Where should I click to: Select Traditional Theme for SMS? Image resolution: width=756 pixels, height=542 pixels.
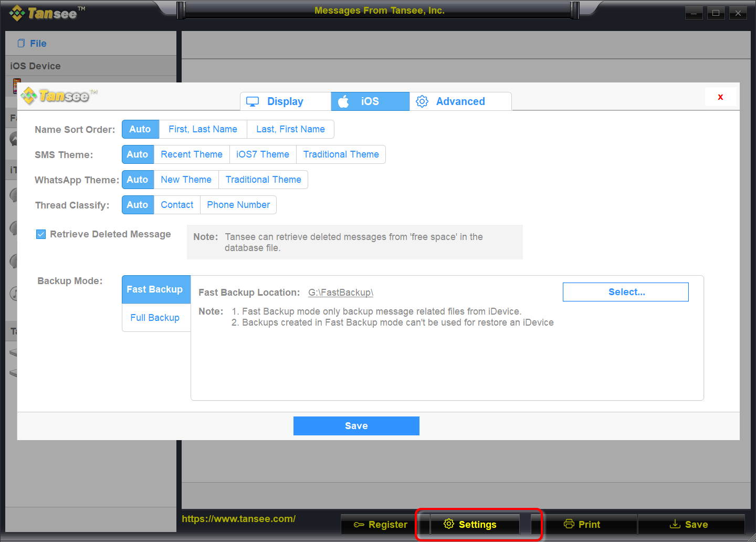pos(341,154)
